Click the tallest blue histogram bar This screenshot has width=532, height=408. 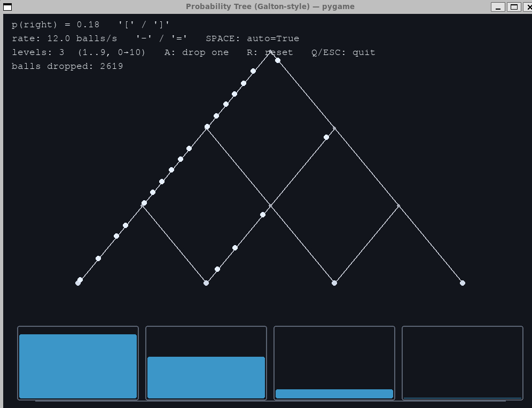(78, 366)
